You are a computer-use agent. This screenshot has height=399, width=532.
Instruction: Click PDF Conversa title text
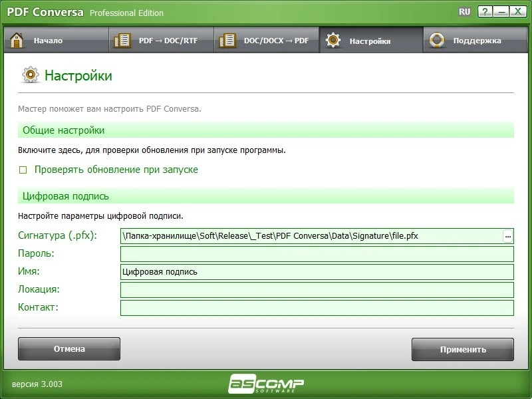[x=45, y=12]
